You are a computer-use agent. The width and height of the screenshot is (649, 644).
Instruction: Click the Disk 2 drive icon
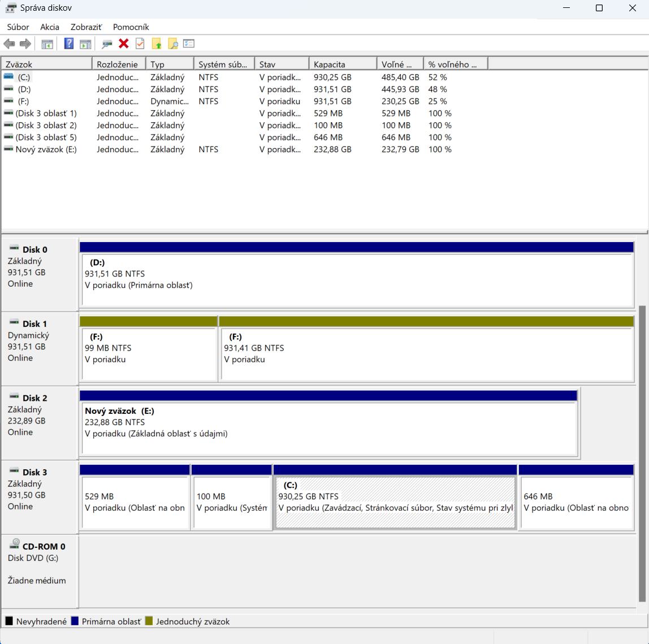(x=14, y=396)
